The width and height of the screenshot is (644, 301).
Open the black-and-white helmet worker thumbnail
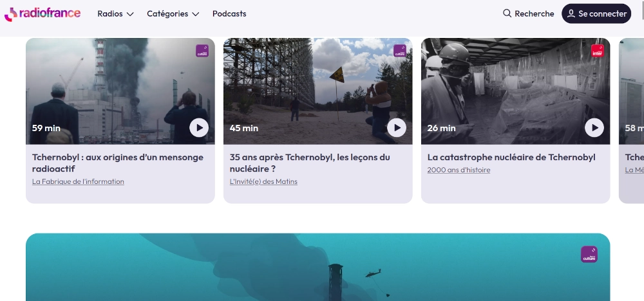coord(515,91)
